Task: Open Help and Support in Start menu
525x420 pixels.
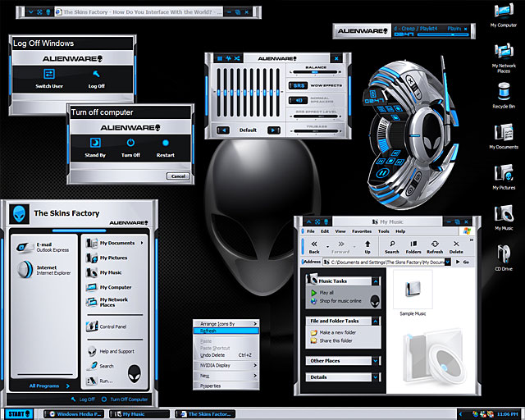Action: (x=111, y=351)
